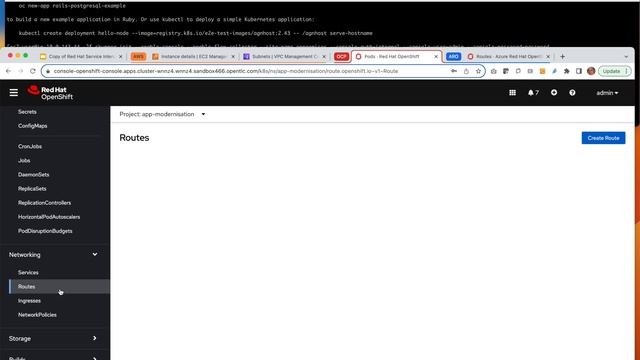640x360 pixels.
Task: Bookmark this page with the star
Action: [478, 71]
